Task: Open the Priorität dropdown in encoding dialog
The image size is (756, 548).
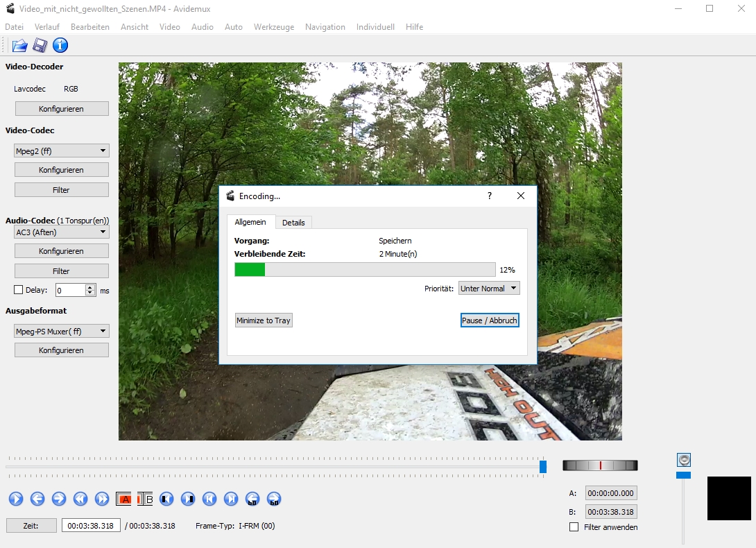Action: click(x=488, y=288)
